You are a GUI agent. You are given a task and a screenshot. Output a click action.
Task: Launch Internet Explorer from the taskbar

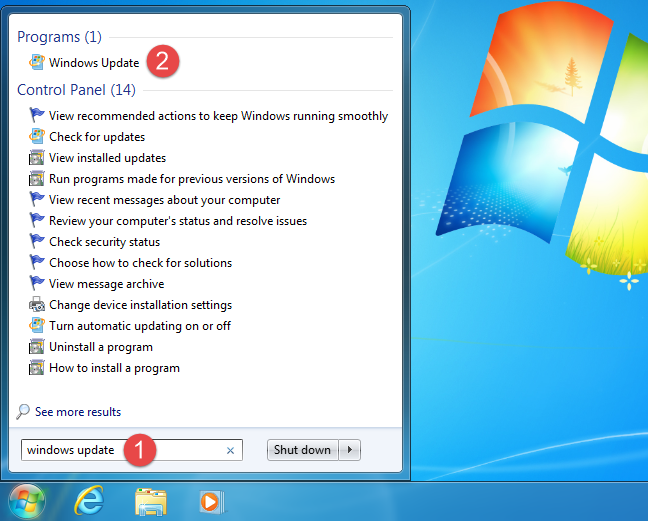point(89,501)
